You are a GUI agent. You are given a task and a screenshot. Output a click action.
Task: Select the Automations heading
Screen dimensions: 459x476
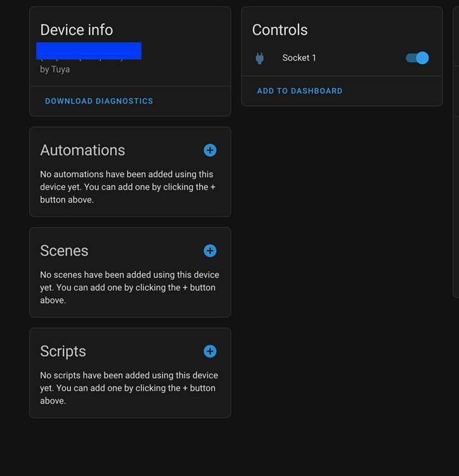[x=82, y=150]
